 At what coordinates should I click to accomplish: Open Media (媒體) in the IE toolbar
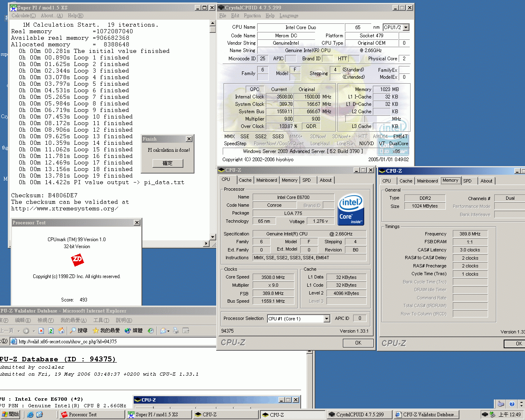click(133, 331)
